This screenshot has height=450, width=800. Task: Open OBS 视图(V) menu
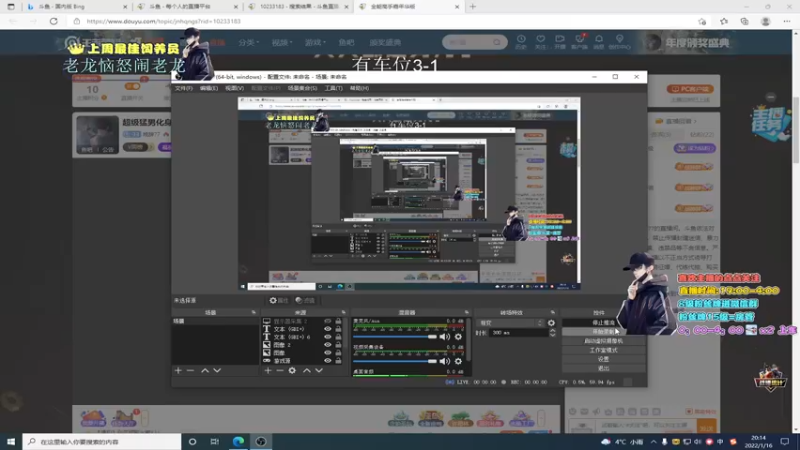(234, 88)
